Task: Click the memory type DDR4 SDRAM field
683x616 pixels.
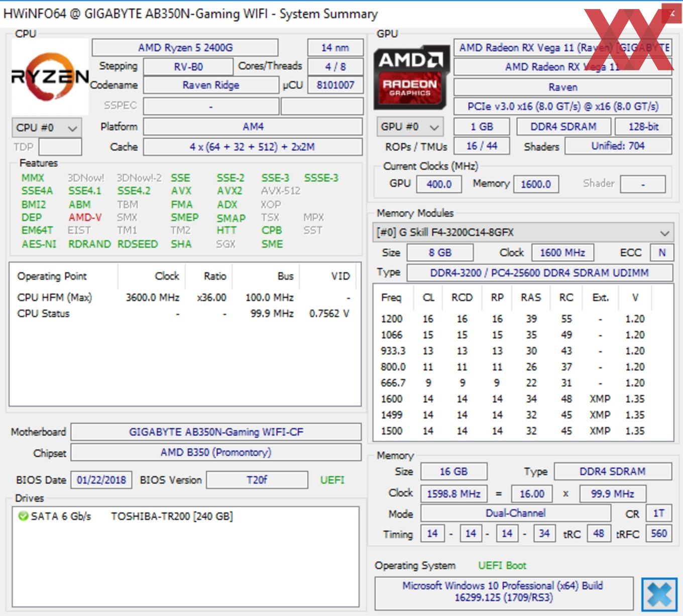Action: coord(613,472)
